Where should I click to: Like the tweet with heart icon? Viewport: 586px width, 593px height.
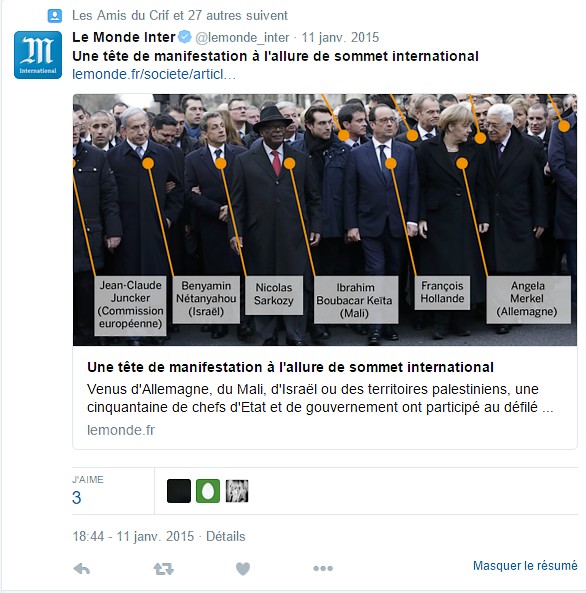point(243,568)
